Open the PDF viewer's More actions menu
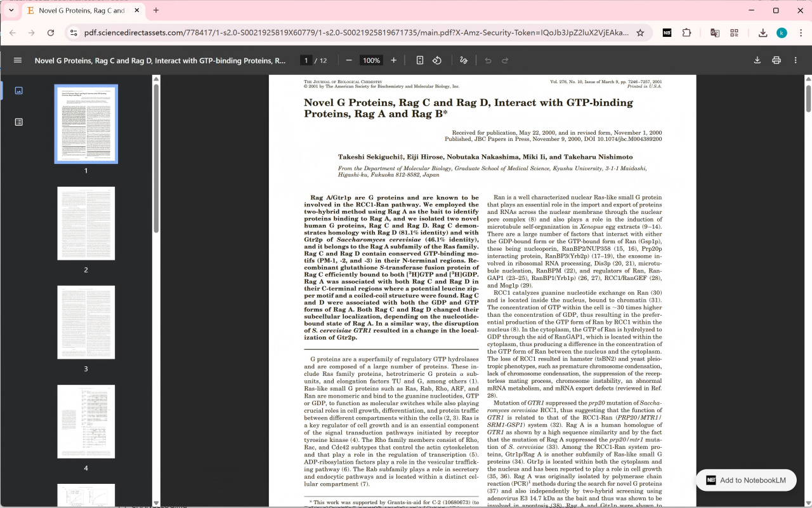 pos(796,60)
